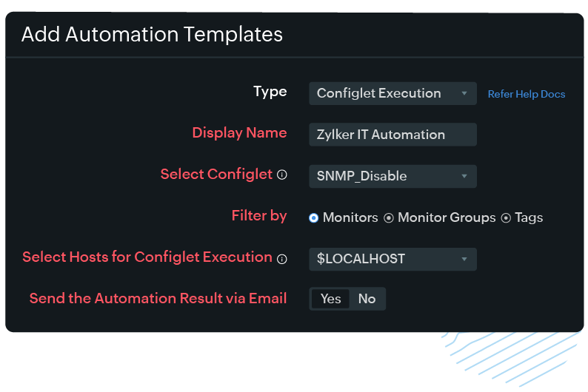Image resolution: width=588 pixels, height=392 pixels.
Task: Open the $LOCALHOST hosts dropdown
Action: [x=392, y=259]
